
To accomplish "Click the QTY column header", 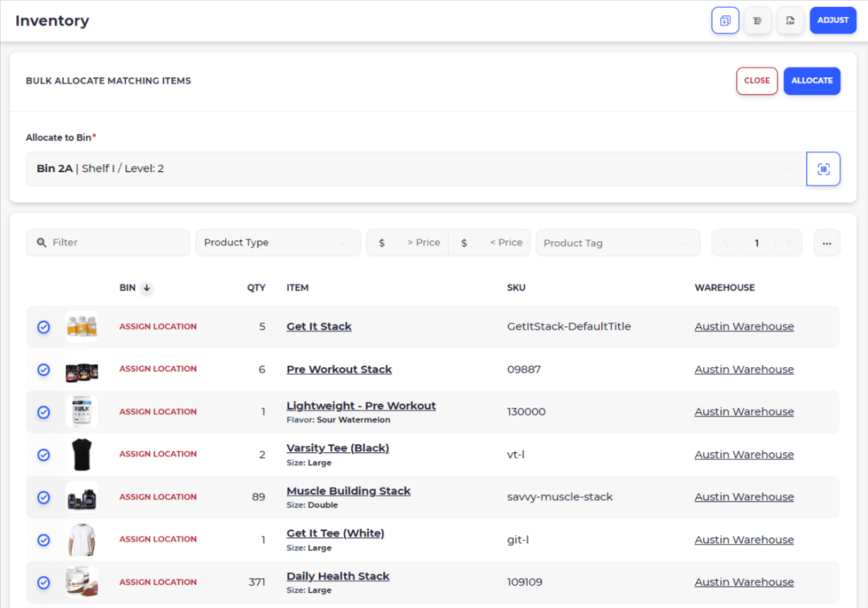I will 256,288.
